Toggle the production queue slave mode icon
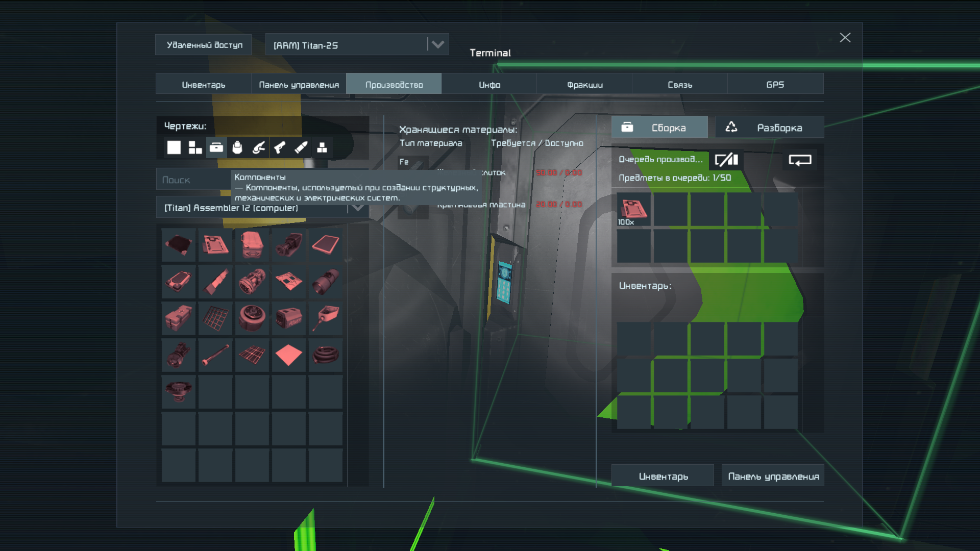The image size is (980, 551). click(x=726, y=160)
